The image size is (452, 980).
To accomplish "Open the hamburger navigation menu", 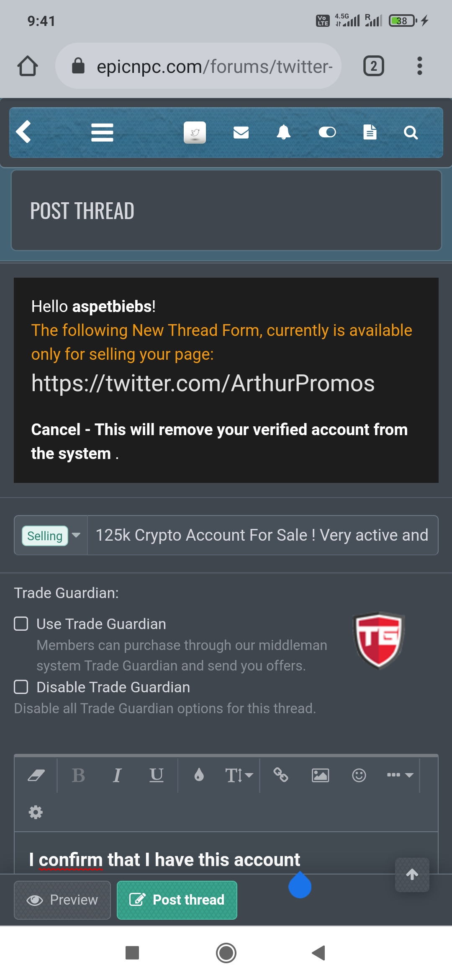I will click(x=102, y=132).
